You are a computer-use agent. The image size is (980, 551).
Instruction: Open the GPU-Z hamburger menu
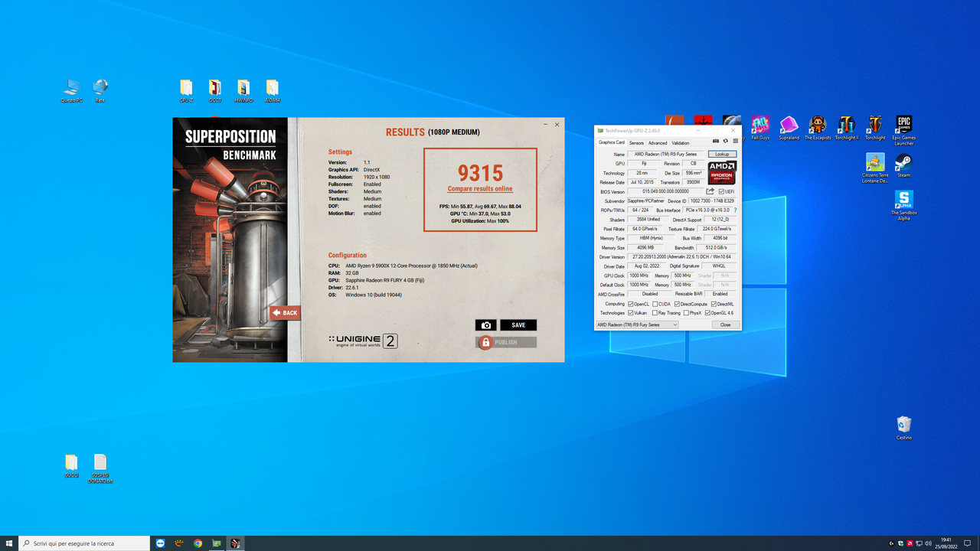735,141
